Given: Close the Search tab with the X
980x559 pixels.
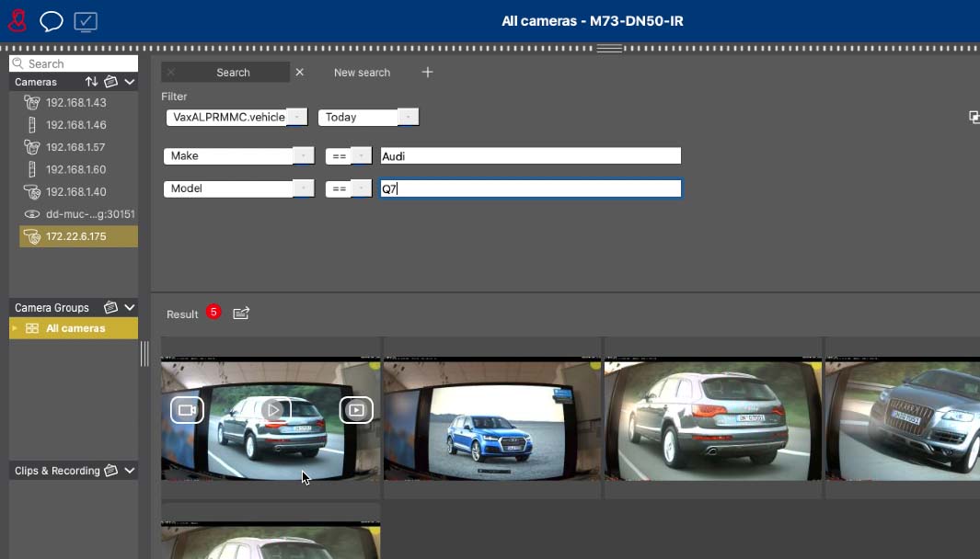Looking at the screenshot, I should pos(300,73).
